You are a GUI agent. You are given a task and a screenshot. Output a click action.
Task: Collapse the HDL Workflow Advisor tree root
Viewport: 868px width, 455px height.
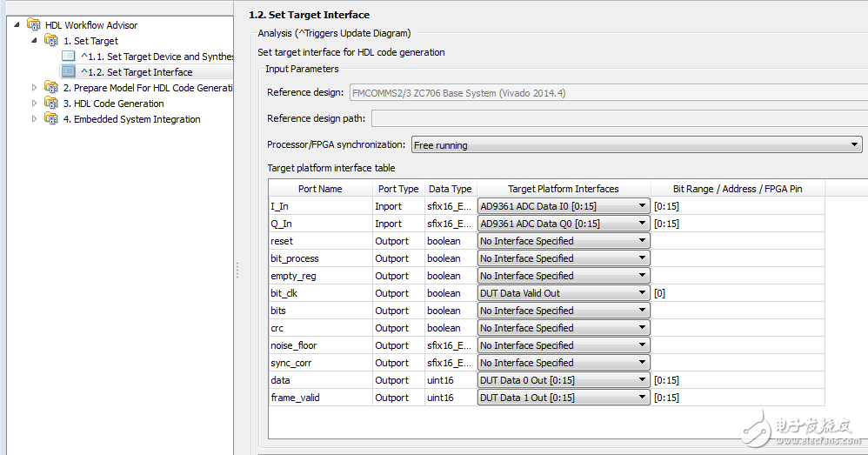click(x=18, y=24)
